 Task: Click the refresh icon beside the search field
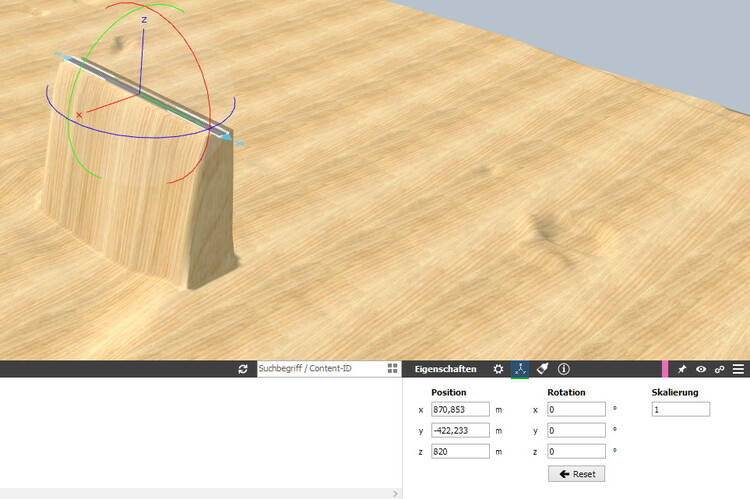pyautogui.click(x=243, y=369)
